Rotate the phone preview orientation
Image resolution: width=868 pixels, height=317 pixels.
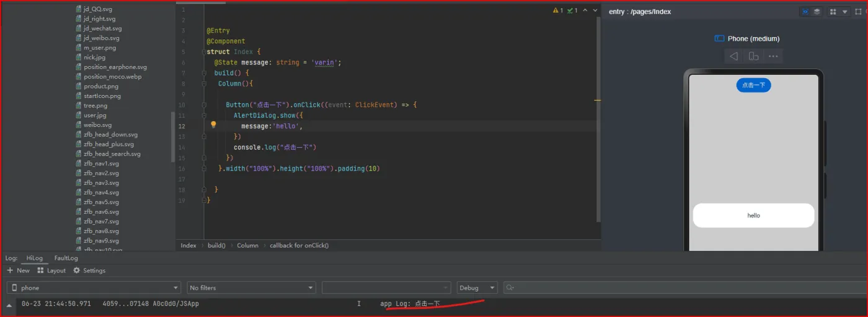753,56
